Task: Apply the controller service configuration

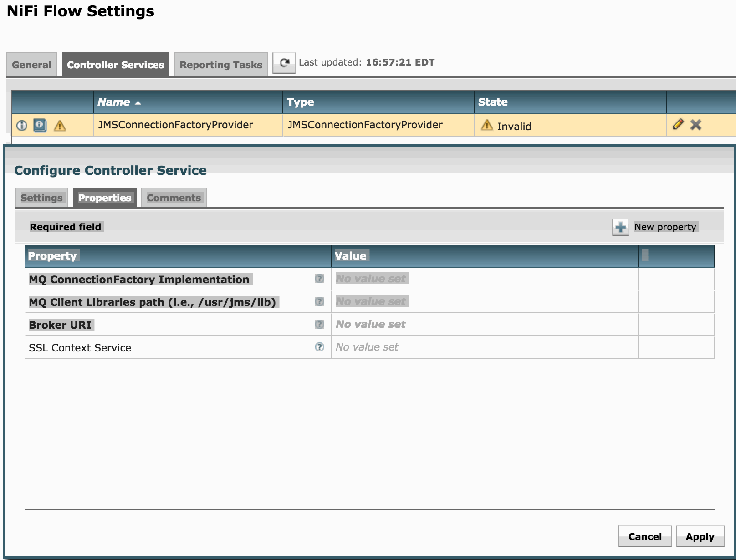Action: pyautogui.click(x=700, y=536)
